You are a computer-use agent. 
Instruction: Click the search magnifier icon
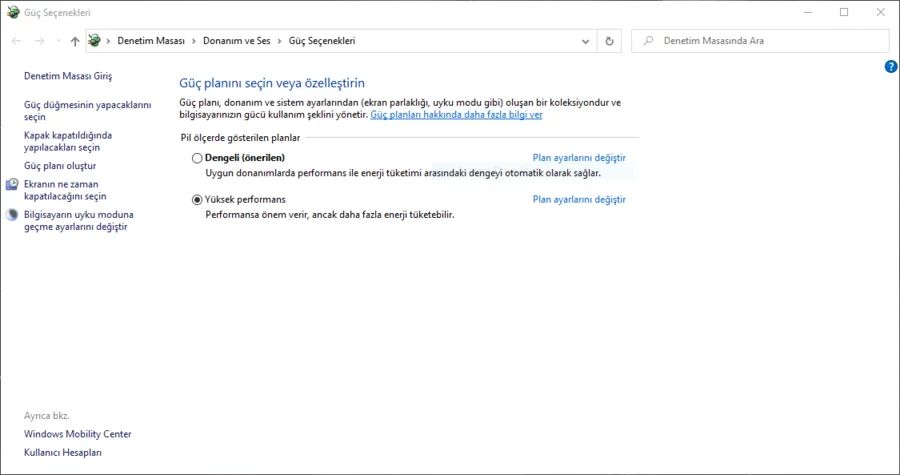(x=648, y=41)
